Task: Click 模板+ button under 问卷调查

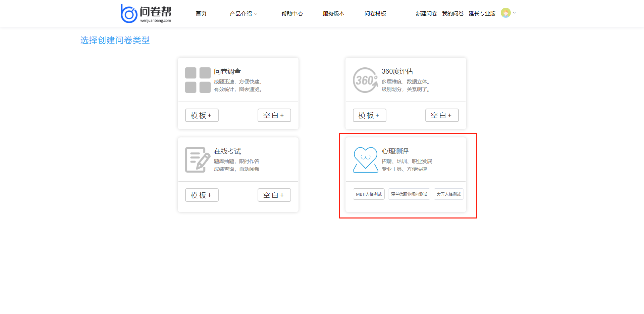Action: (202, 115)
